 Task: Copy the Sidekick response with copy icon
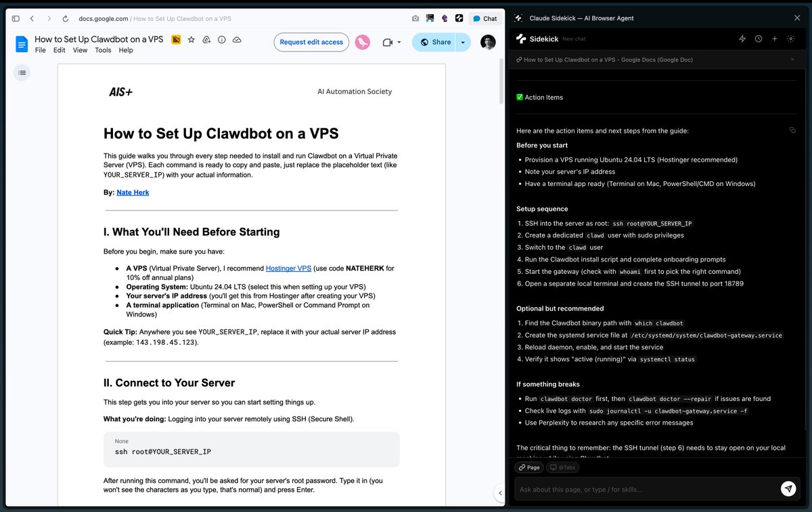click(792, 130)
